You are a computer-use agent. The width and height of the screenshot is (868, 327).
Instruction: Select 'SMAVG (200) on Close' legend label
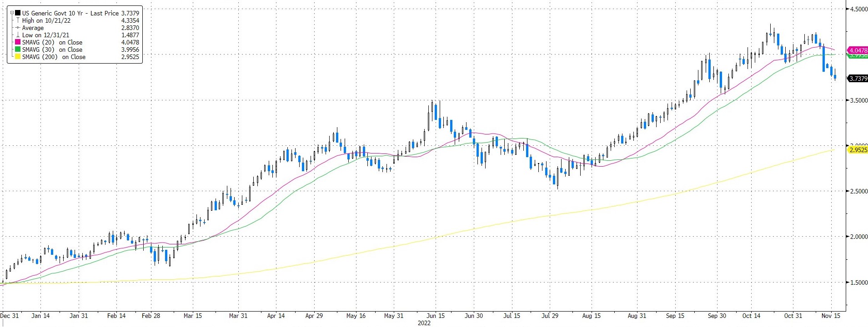pos(54,57)
